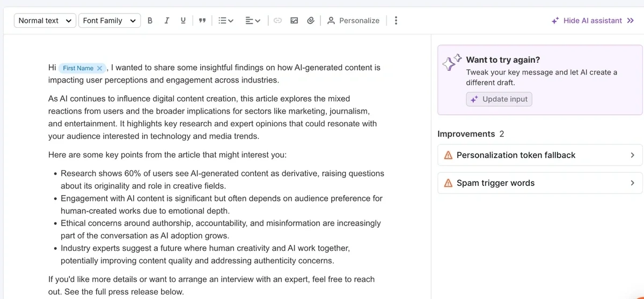
Task: Toggle italic formatting
Action: point(166,20)
